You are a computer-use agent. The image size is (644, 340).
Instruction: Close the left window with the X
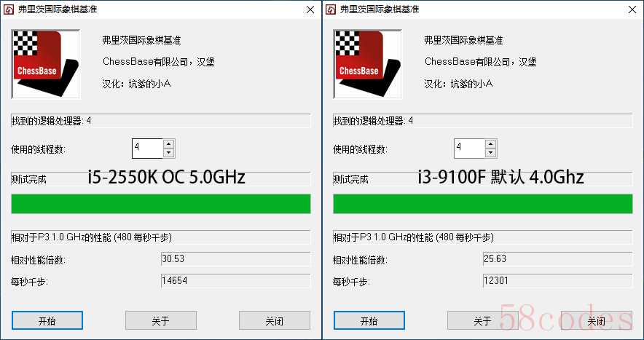310,9
